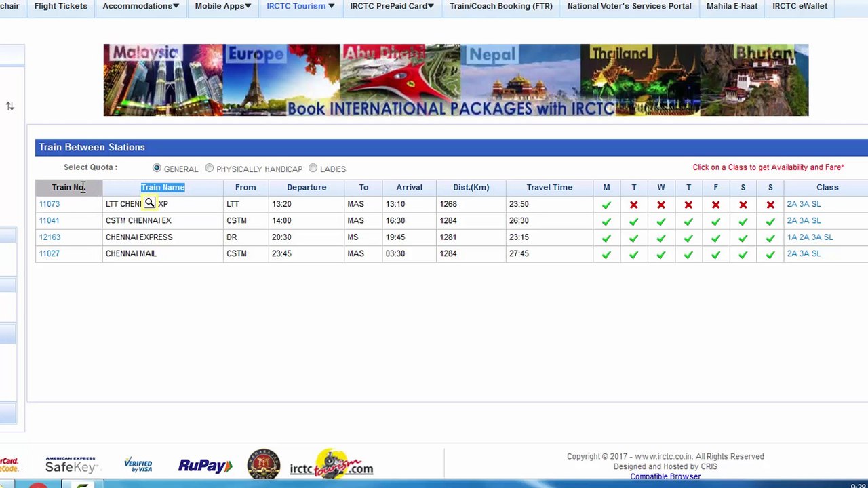868x488 pixels.
Task: Click Friday checkmark for train 11027
Action: (715, 255)
